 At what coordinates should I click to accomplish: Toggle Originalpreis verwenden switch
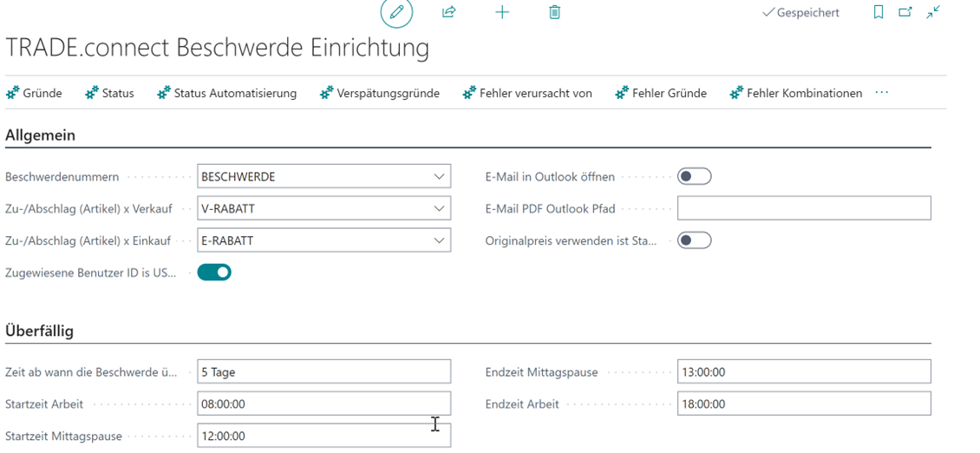pos(695,240)
